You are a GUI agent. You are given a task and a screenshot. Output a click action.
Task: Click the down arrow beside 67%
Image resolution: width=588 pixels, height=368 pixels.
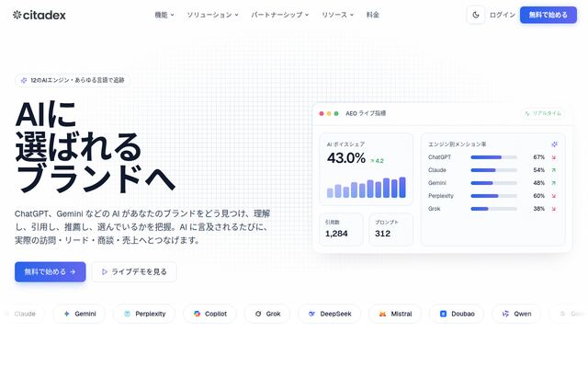(x=553, y=157)
